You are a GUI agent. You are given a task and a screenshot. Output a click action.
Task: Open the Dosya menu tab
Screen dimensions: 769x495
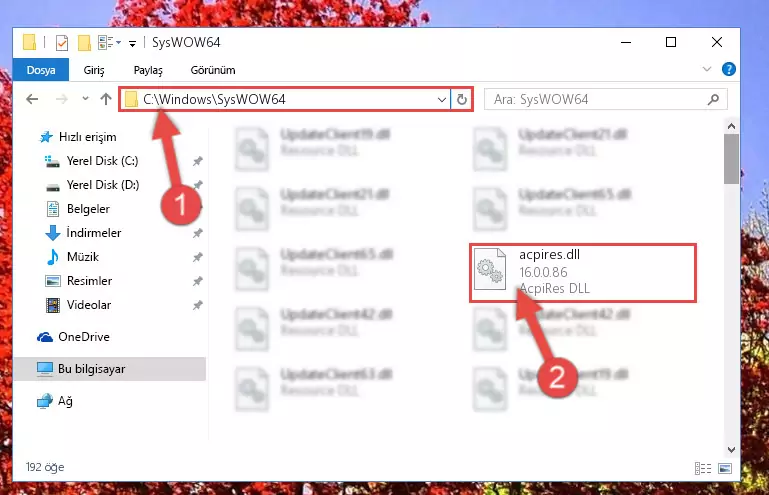(x=41, y=70)
